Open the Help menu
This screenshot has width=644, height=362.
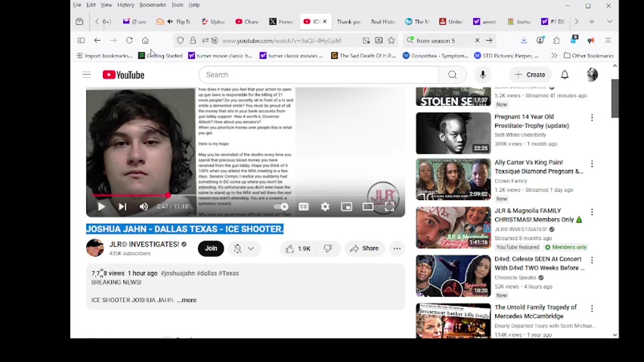(x=194, y=5)
